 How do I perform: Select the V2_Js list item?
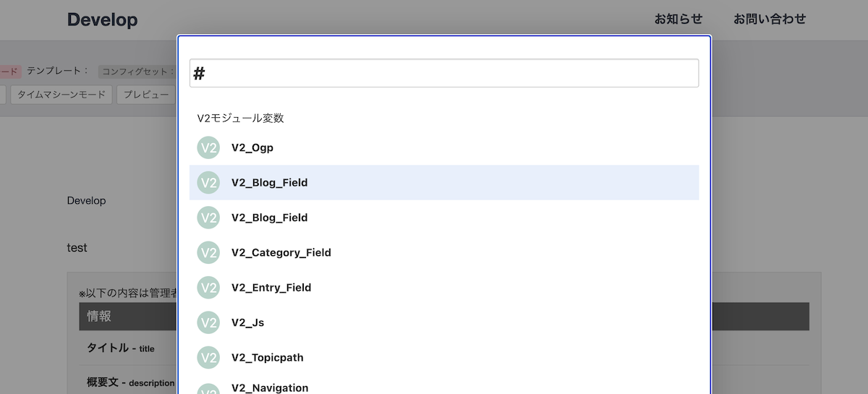(x=247, y=322)
